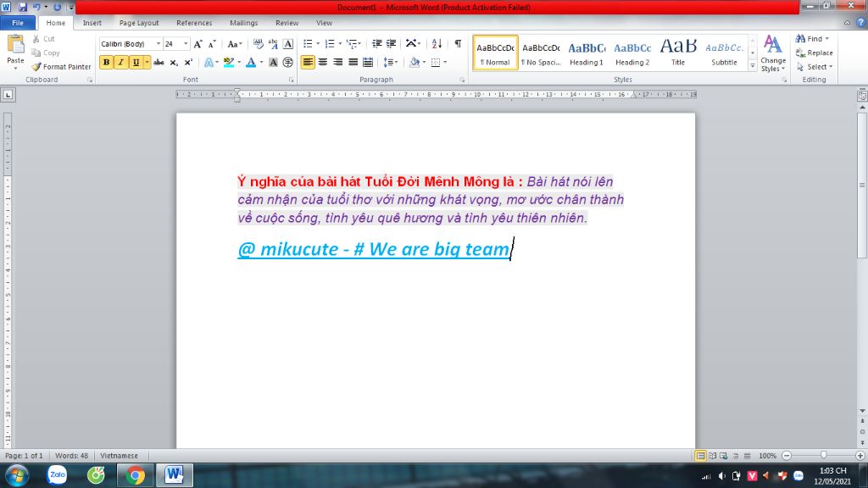
Task: Apply the Title style
Action: (678, 53)
